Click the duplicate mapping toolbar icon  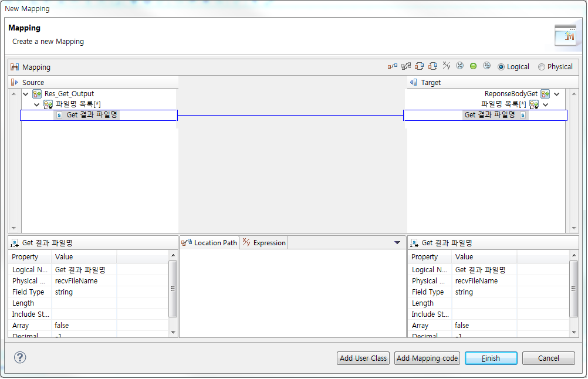click(x=432, y=66)
